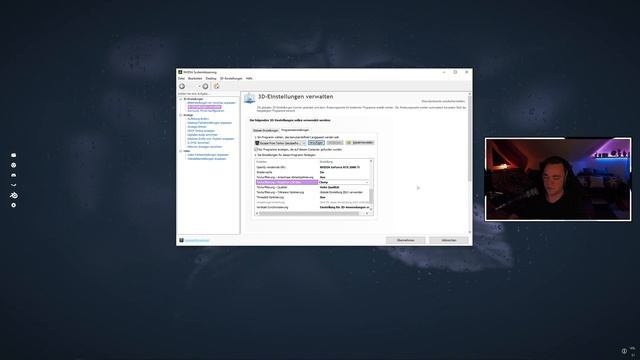This screenshot has width=640, height=360.
Task: Click the Back navigation arrow in toolbar
Action: point(182,86)
